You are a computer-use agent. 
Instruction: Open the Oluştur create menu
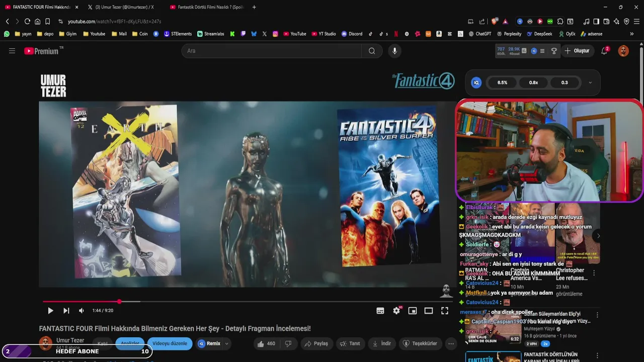tap(577, 51)
